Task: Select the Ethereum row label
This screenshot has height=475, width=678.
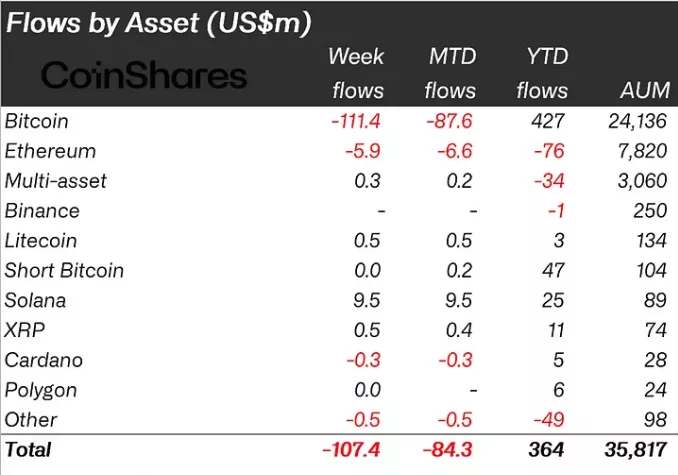Action: [x=50, y=151]
